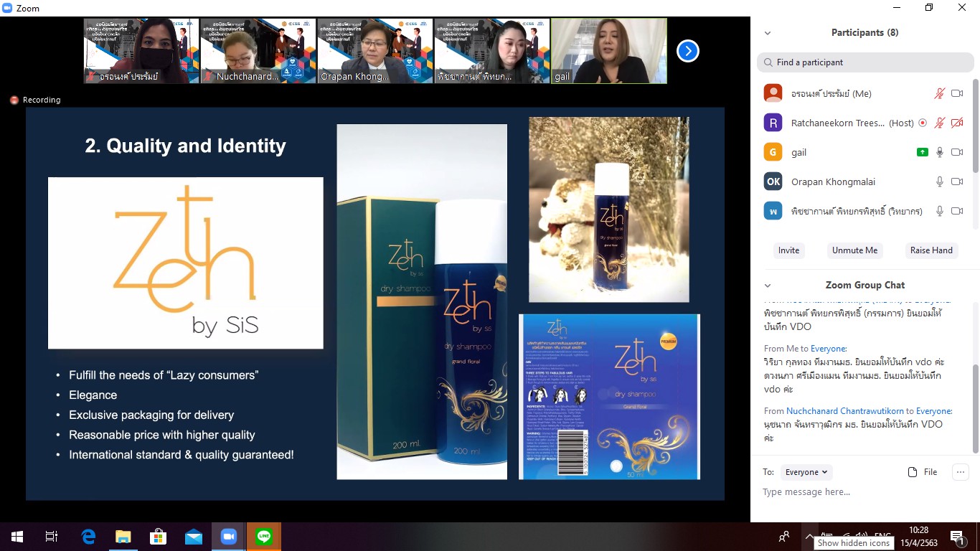Click gail's green screen-share icon

tap(923, 152)
